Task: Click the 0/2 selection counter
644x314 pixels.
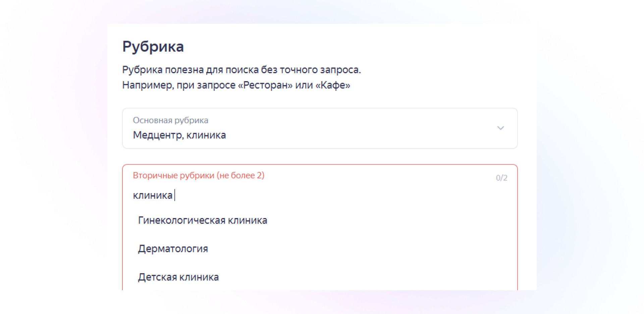Action: pyautogui.click(x=501, y=178)
